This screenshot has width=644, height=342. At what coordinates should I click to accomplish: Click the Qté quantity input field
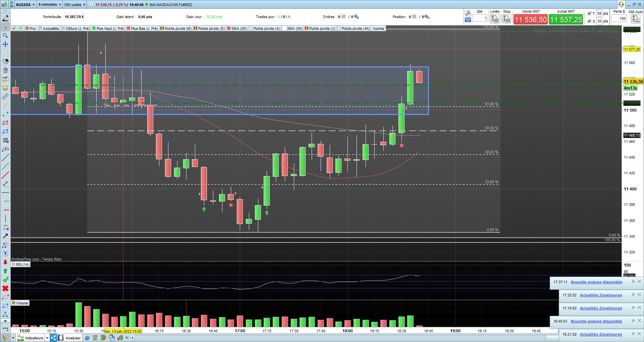tap(479, 18)
